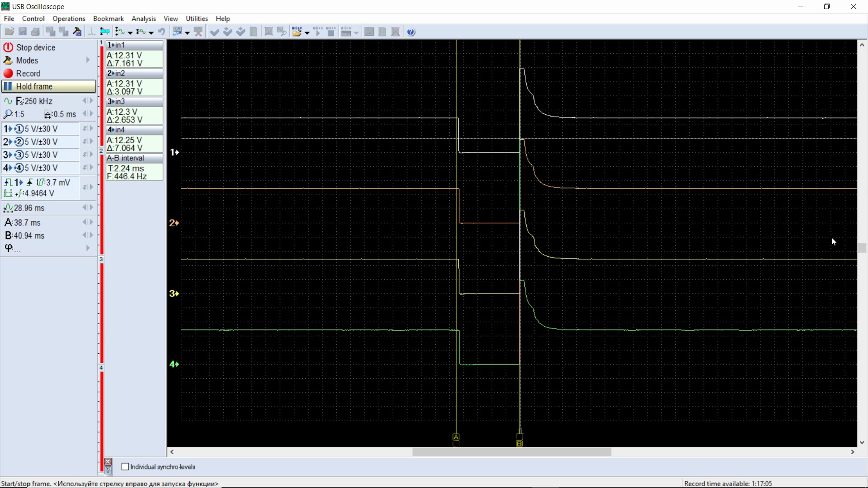This screenshot has width=868, height=488.
Task: Click the horizontal scrollbar thumb
Action: [x=512, y=452]
